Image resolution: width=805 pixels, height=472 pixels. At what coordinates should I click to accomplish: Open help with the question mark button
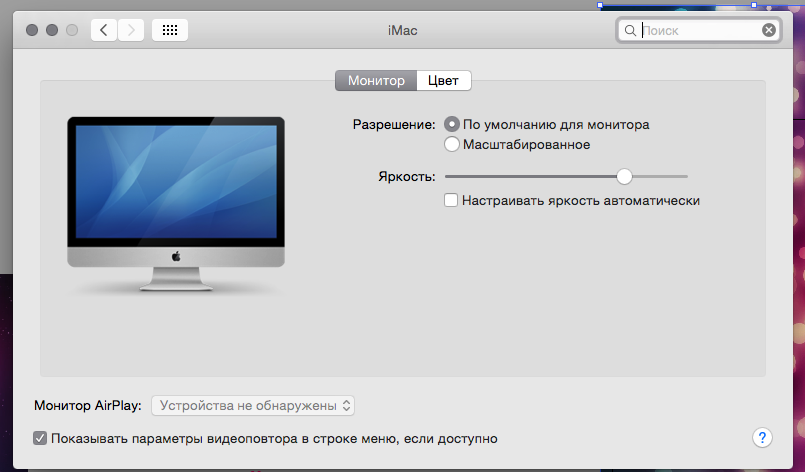click(762, 438)
